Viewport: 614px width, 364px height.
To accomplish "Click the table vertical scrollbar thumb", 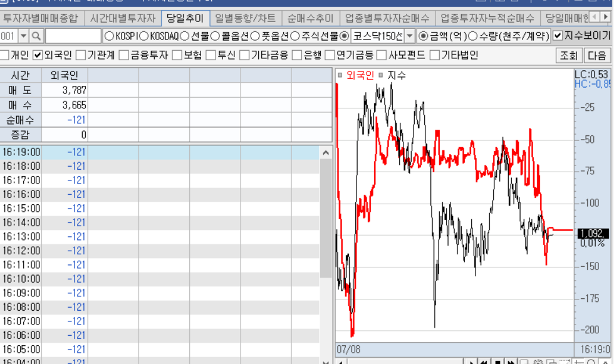I will pos(326,219).
